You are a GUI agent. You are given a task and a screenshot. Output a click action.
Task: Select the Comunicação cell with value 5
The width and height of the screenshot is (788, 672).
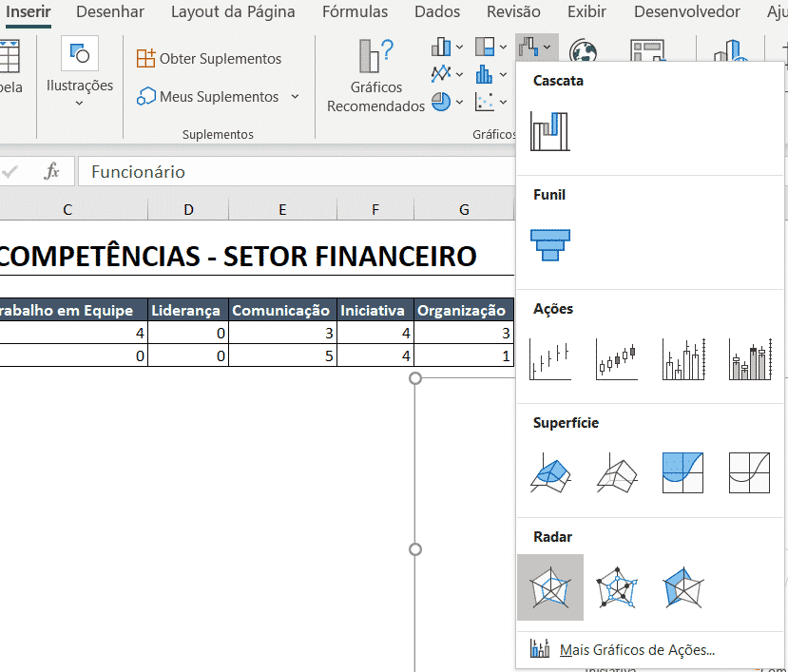pos(282,355)
